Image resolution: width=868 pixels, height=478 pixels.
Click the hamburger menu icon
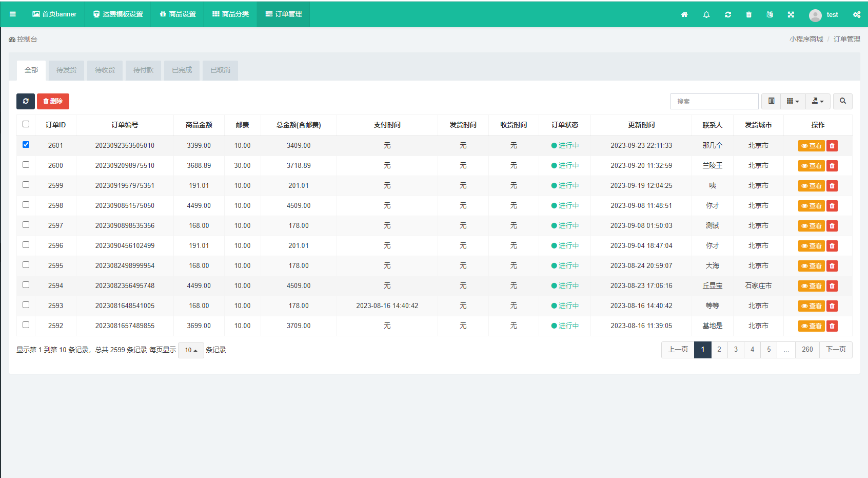click(13, 14)
